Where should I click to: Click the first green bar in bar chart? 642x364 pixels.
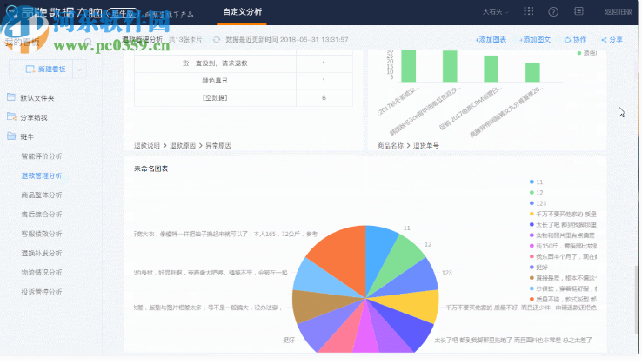(x=408, y=65)
